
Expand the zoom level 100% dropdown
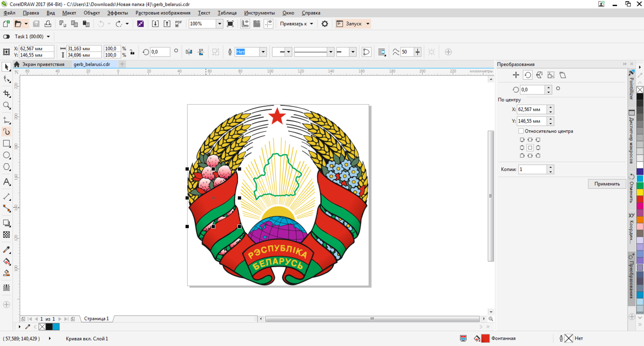[x=219, y=24]
